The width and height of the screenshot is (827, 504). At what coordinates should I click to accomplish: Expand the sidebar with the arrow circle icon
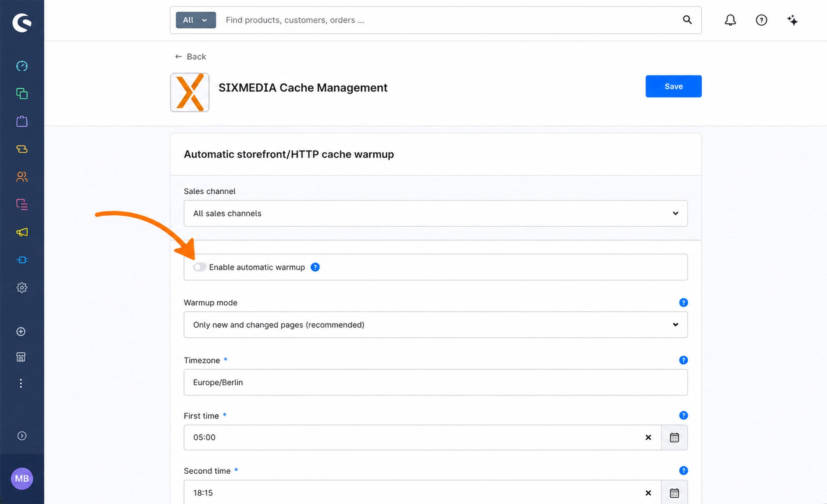22,436
